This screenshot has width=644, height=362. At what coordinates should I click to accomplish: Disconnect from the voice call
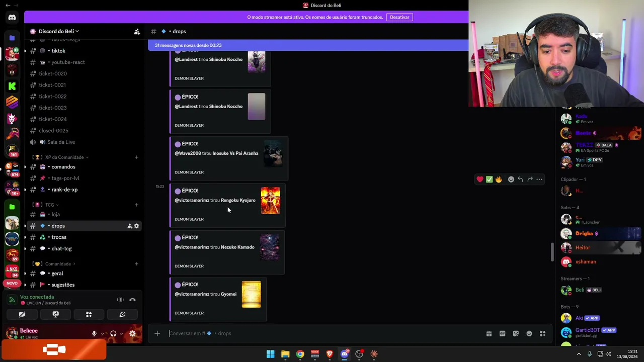coord(132,300)
